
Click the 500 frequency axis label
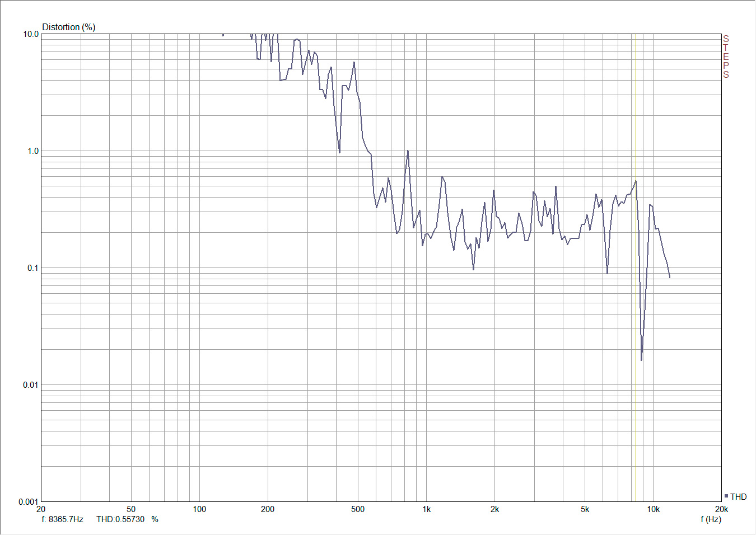tap(358, 509)
